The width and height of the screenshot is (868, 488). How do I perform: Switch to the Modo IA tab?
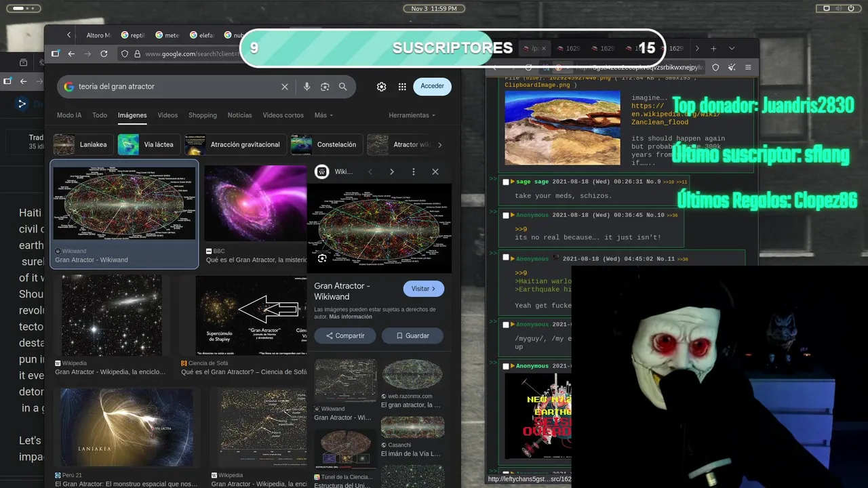pyautogui.click(x=69, y=115)
